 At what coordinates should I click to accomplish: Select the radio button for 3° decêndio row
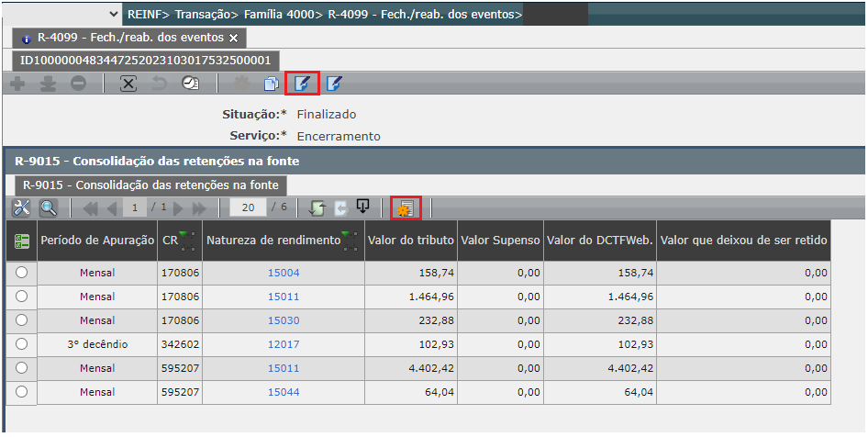[x=21, y=344]
